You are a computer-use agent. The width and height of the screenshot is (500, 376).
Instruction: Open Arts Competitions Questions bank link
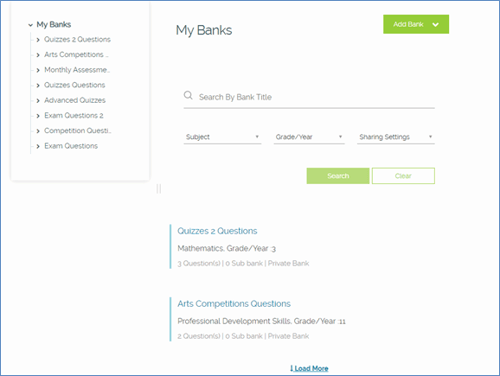point(234,304)
